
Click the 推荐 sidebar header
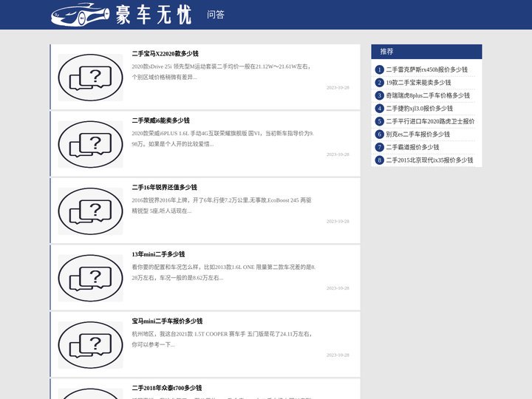pos(426,52)
